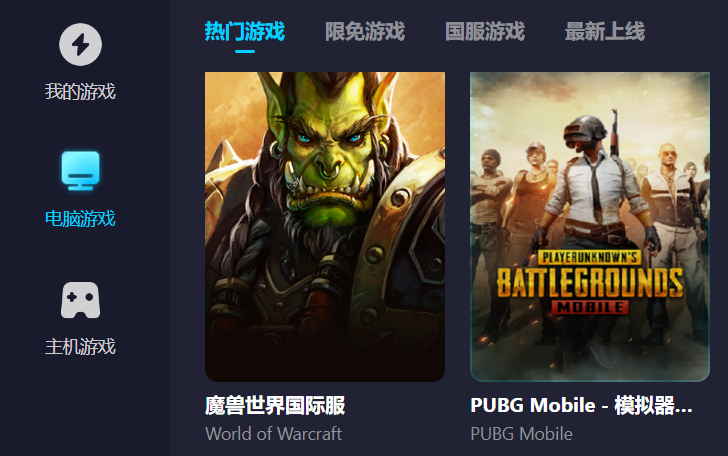Click the lightning bolt My Games icon
The height and width of the screenshot is (456, 728).
pos(80,45)
